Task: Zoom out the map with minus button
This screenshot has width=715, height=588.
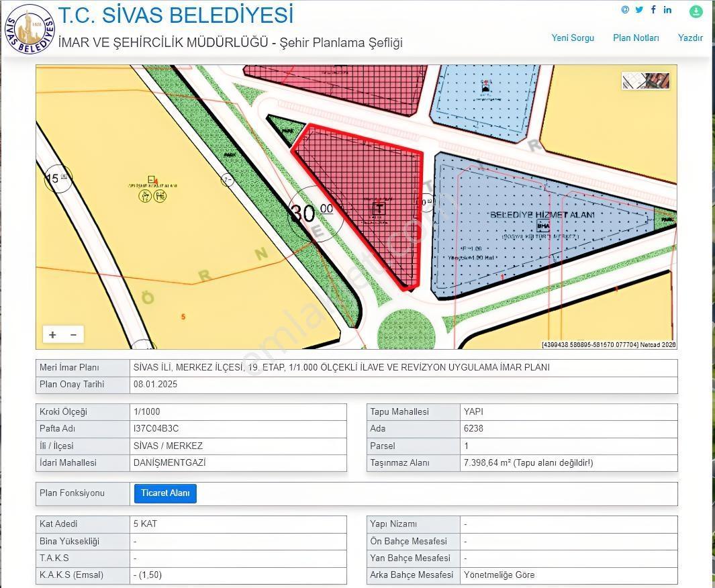Action: 73,335
